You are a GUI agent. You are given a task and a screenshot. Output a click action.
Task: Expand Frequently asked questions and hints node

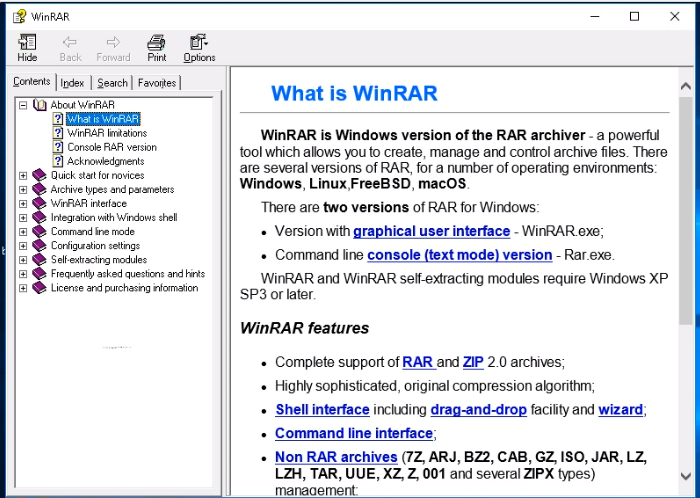click(23, 274)
